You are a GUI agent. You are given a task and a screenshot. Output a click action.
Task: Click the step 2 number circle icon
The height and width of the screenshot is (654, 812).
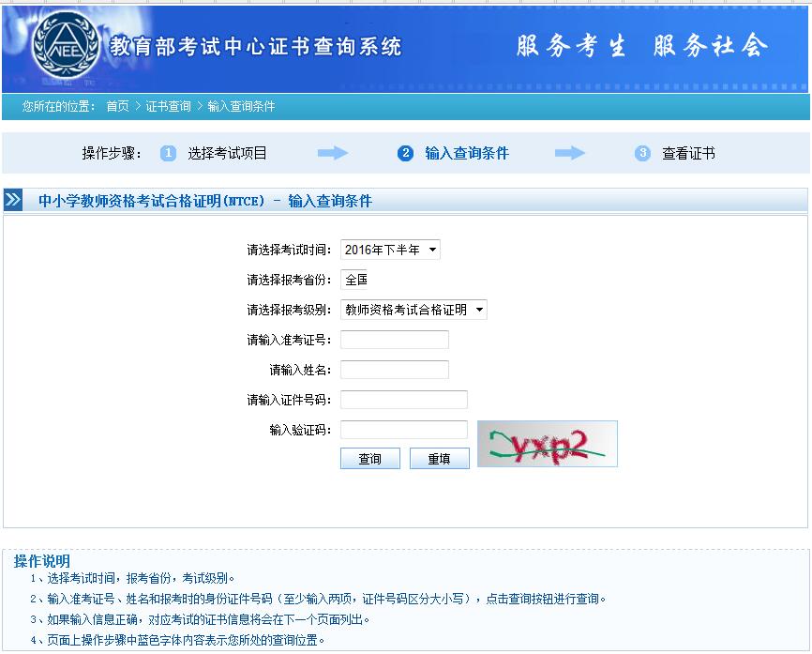[405, 154]
